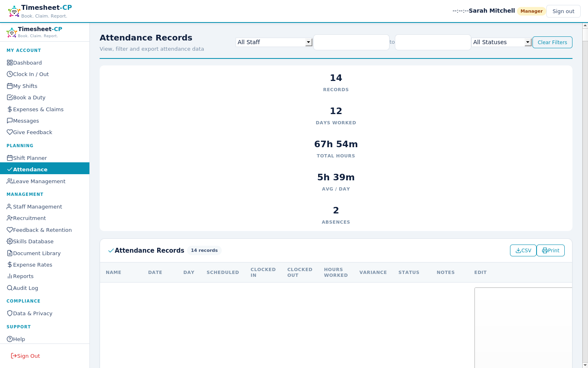Screen dimensions: 588x368
Task: Click the shield icon beside Data & Privacy
Action: point(10,313)
